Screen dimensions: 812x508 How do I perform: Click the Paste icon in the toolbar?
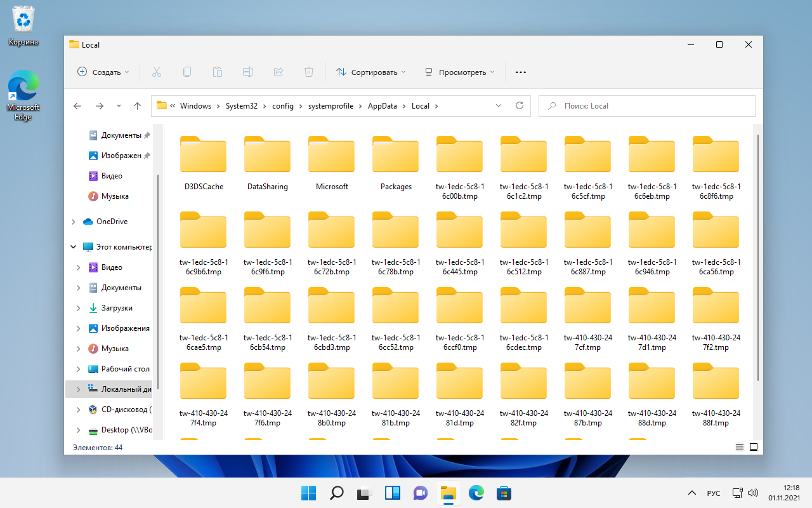point(217,72)
